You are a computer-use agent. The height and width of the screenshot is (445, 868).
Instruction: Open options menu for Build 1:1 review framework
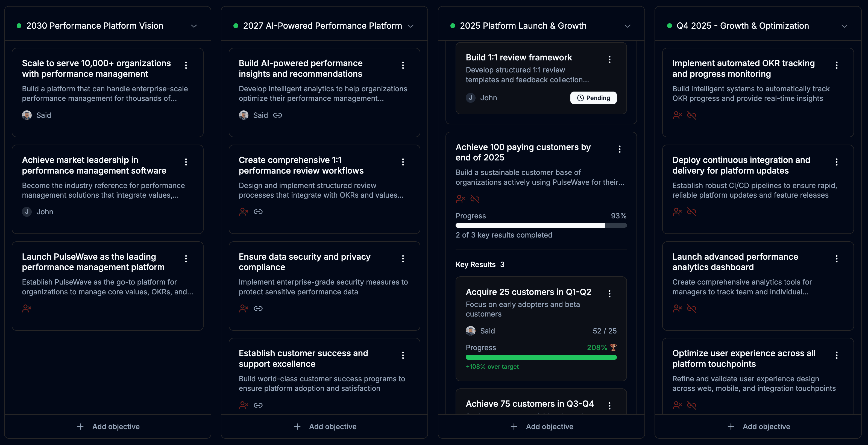pos(609,60)
